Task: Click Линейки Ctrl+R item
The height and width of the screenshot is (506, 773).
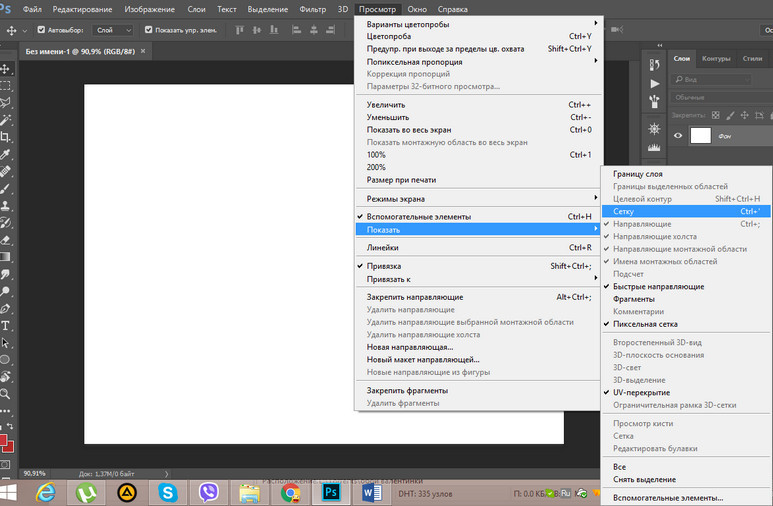Action: (x=478, y=248)
